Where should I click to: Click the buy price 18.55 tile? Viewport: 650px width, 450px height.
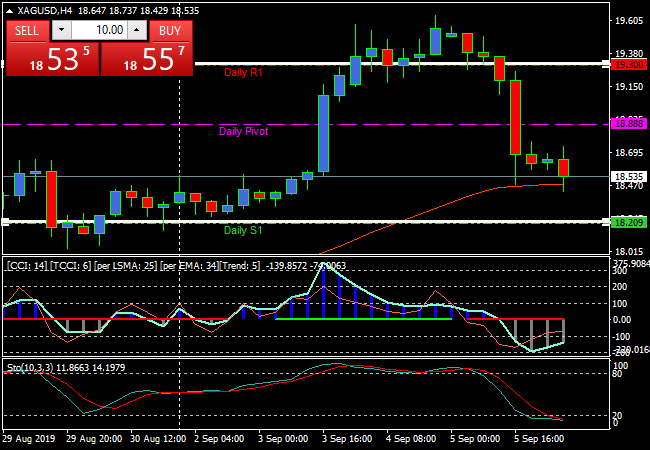(148, 60)
